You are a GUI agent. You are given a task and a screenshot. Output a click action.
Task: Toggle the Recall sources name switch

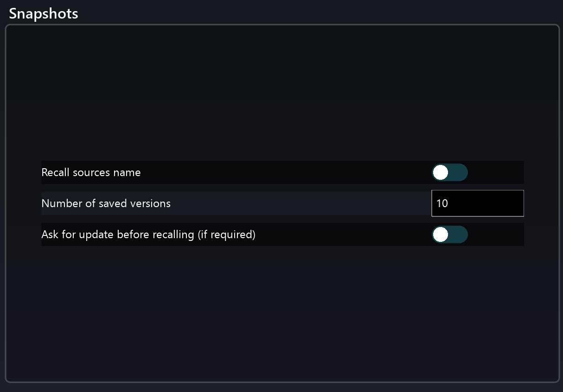(x=449, y=172)
